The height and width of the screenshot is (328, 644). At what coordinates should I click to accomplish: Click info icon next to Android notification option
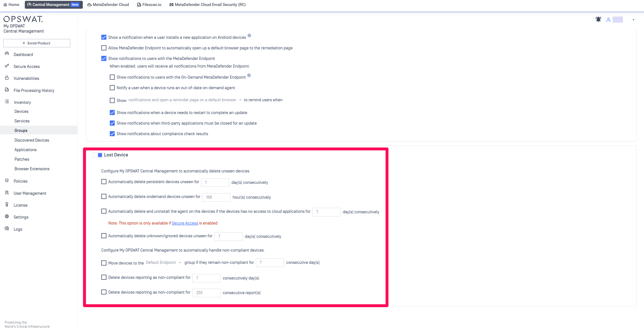click(249, 36)
